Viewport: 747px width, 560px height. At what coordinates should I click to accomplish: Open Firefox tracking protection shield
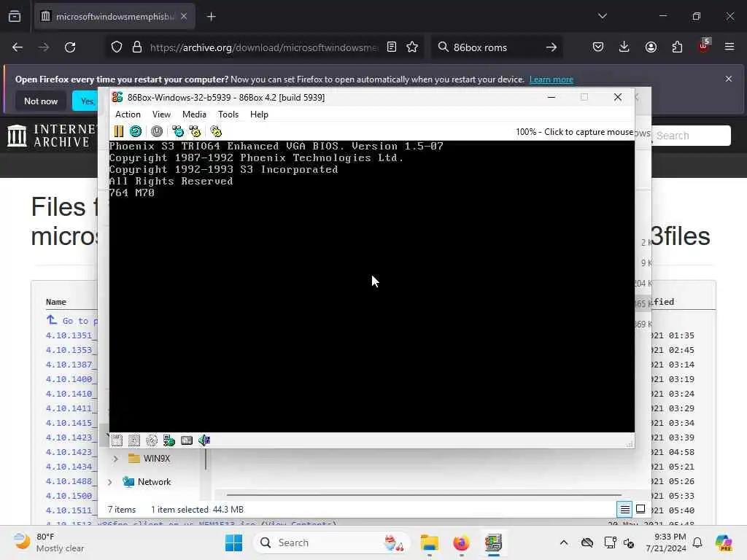117,47
